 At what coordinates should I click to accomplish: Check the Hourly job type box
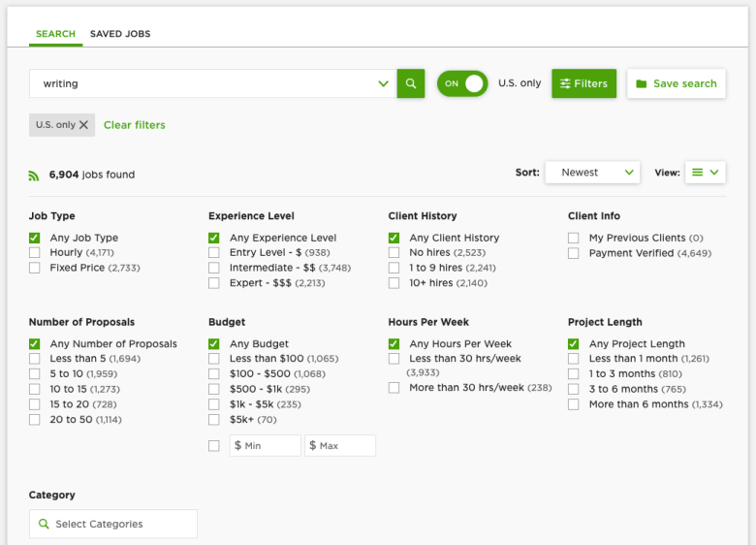pos(35,253)
